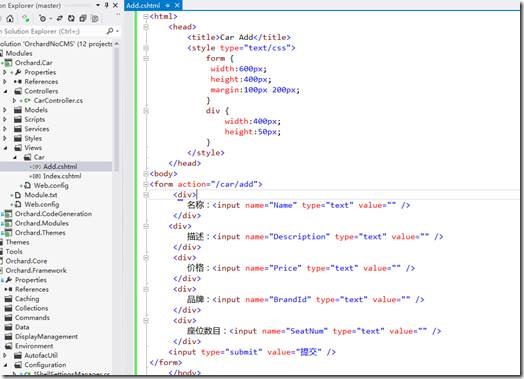Viewport: 524px width, 379px height.
Task: Click the Models folder icon
Action: point(18,110)
